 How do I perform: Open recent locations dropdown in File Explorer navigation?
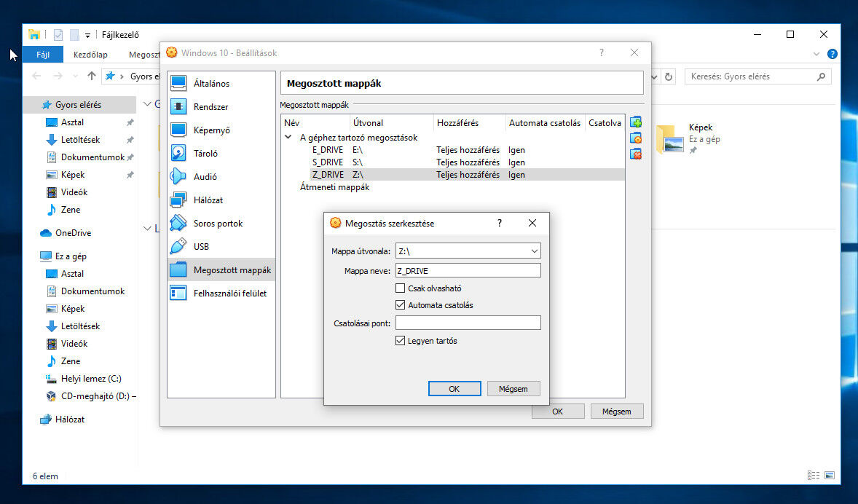(76, 76)
